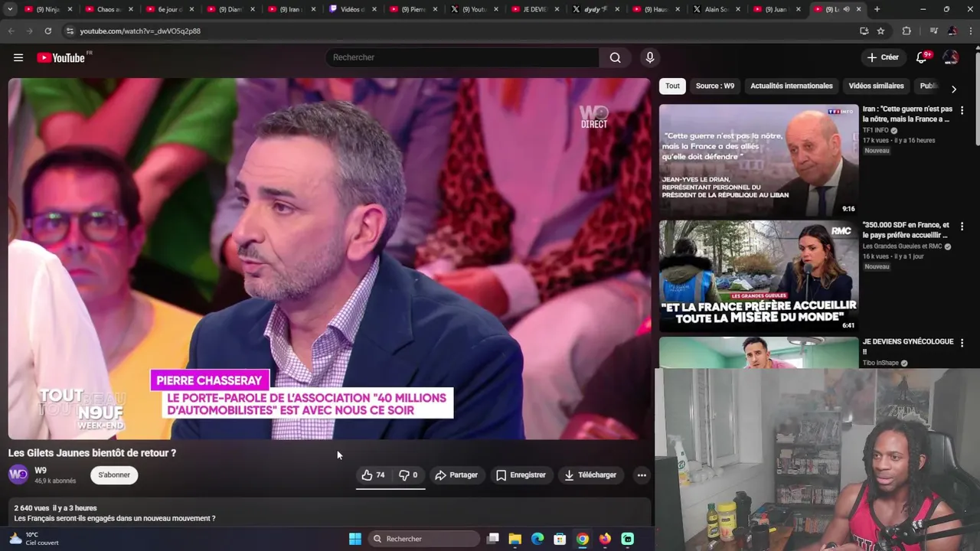
Task: Click the Windows taskbar Rechercher field
Action: (423, 539)
